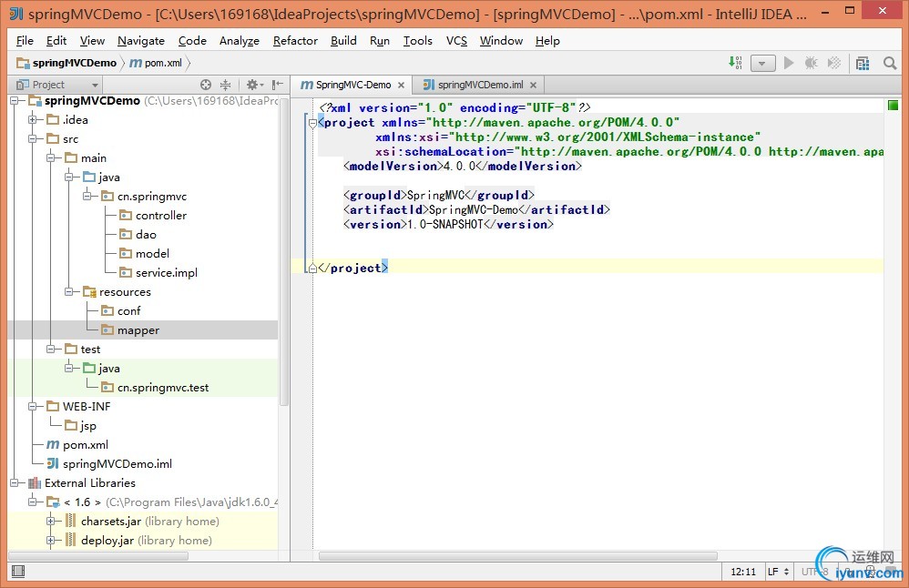Collapse the cn.springmvc package node
This screenshot has height=588, width=909.
[87, 197]
